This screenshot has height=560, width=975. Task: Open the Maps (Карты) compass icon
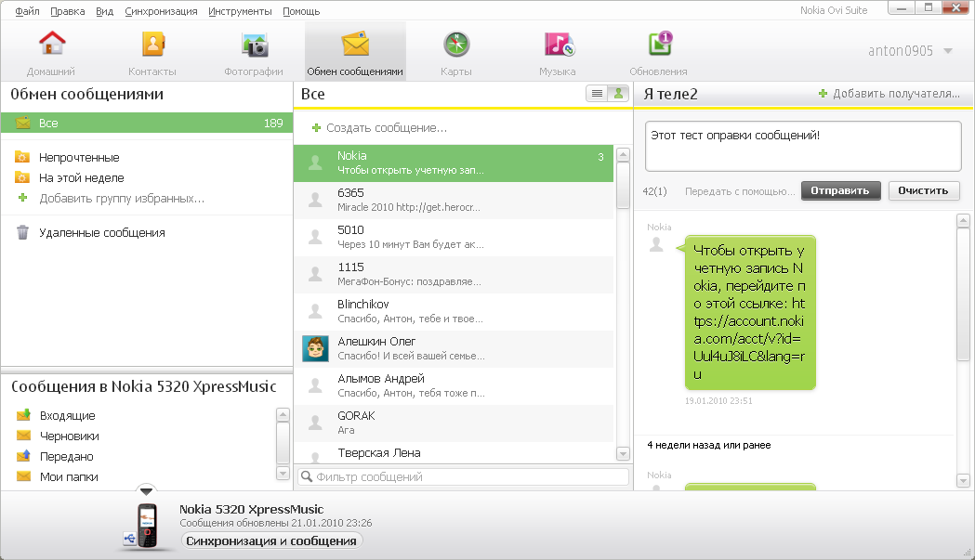456,45
